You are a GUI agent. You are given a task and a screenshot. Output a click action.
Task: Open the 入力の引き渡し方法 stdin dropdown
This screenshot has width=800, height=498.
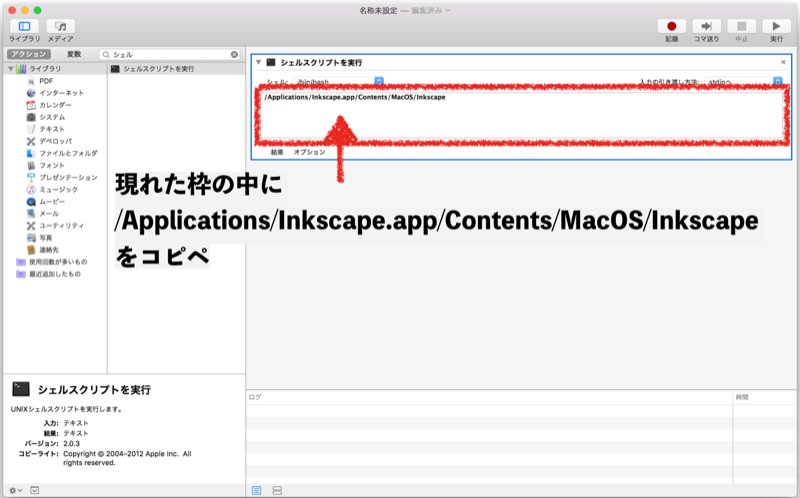(x=743, y=82)
